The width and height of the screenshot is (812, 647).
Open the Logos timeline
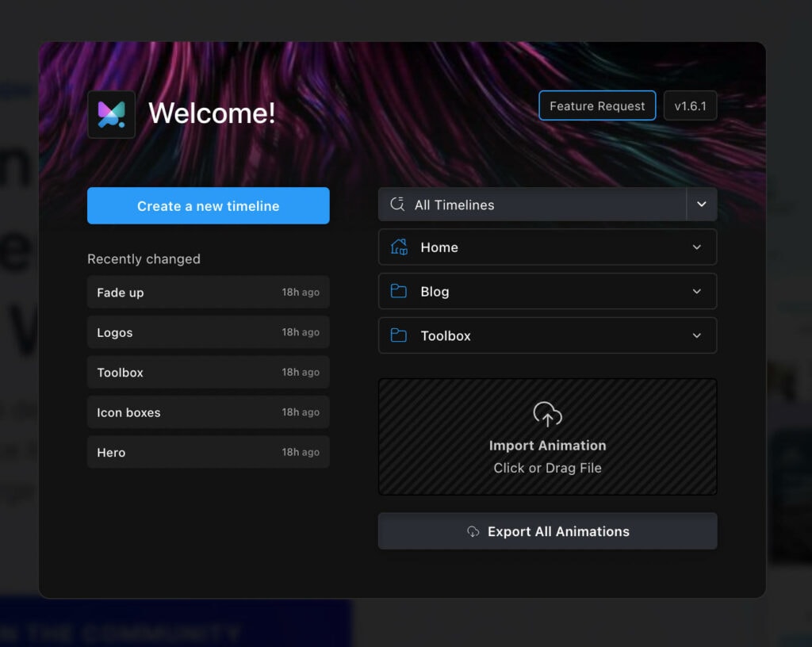point(208,332)
